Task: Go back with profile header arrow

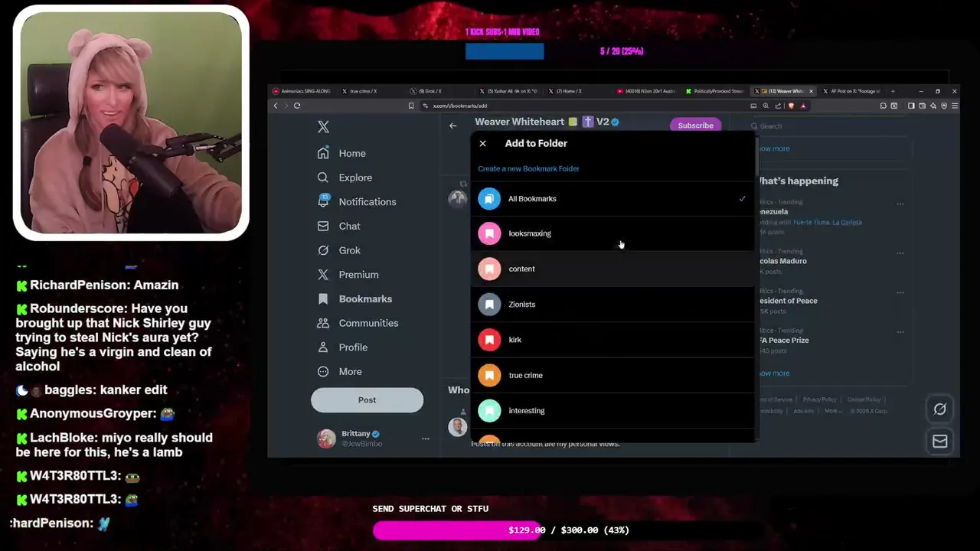Action: point(452,126)
